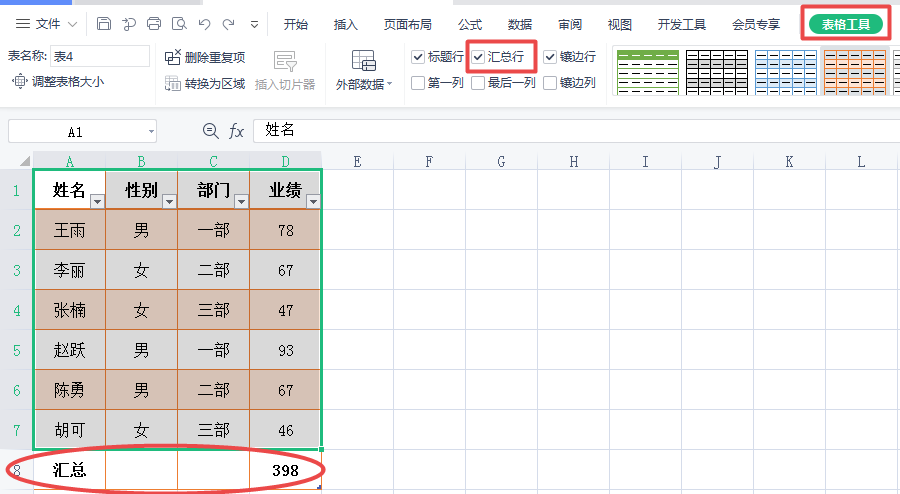This screenshot has width=900, height=494.
Task: Apply the black table style thumbnail
Action: [717, 72]
